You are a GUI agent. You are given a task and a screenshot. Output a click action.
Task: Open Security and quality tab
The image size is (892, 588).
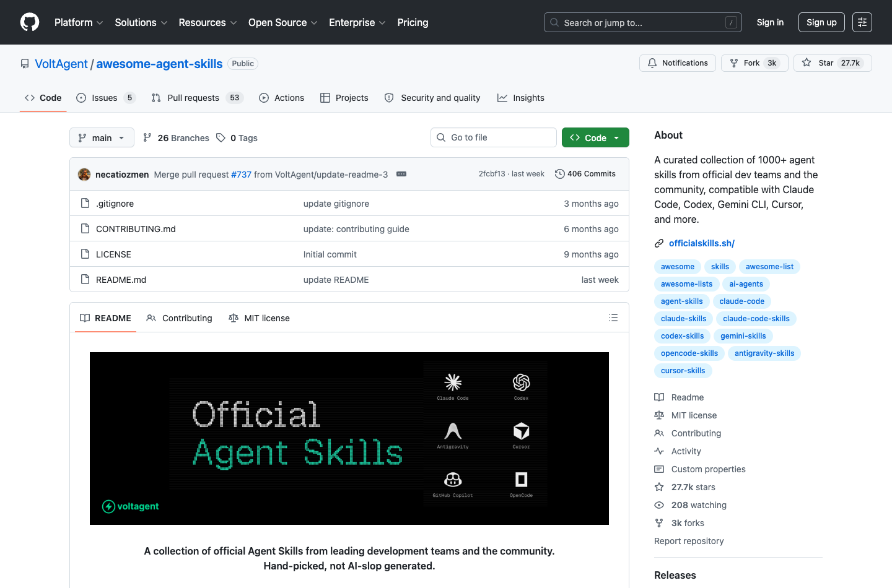(432, 98)
